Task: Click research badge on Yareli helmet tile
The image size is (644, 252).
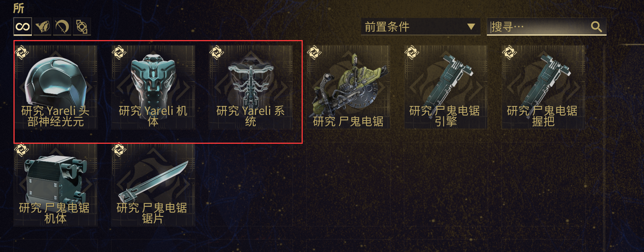Action: coord(21,53)
